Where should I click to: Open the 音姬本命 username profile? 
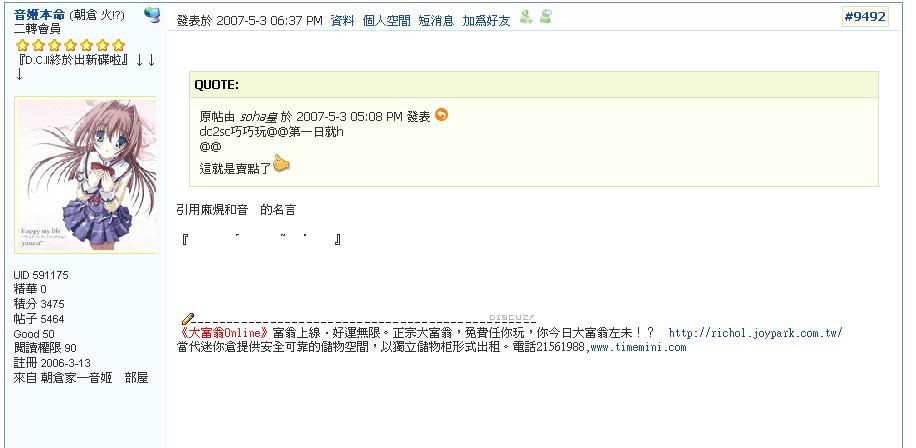point(39,15)
